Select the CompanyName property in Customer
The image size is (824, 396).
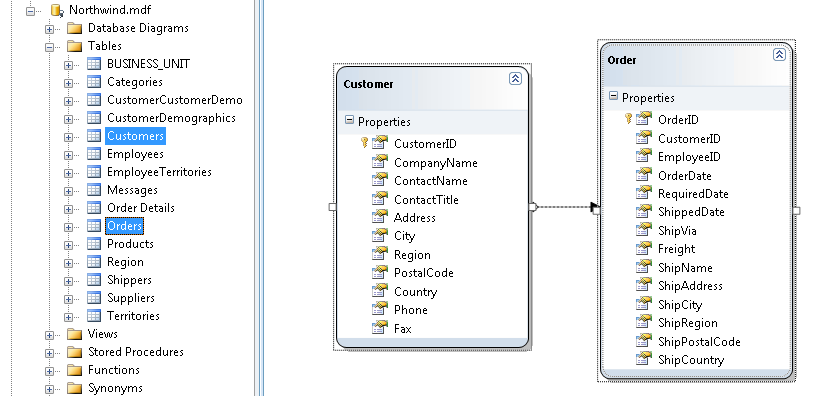point(436,163)
